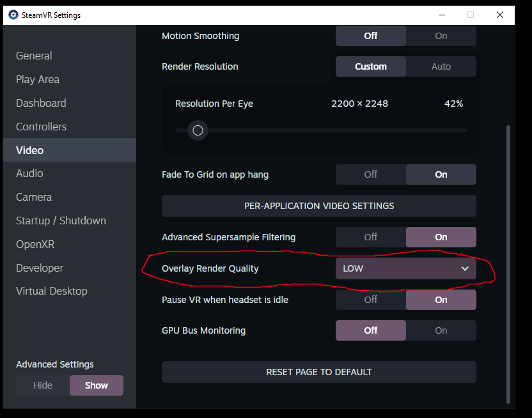
Task: Open Per-Application Video Settings
Action: [319, 206]
